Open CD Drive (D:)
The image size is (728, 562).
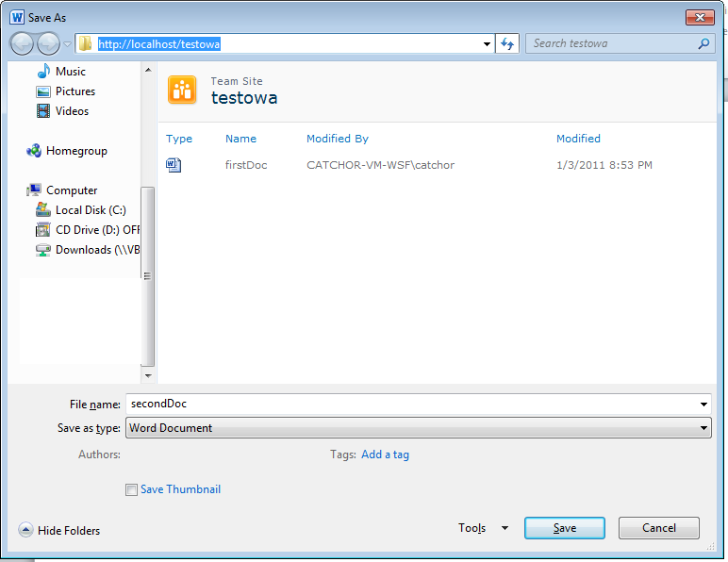[x=97, y=230]
